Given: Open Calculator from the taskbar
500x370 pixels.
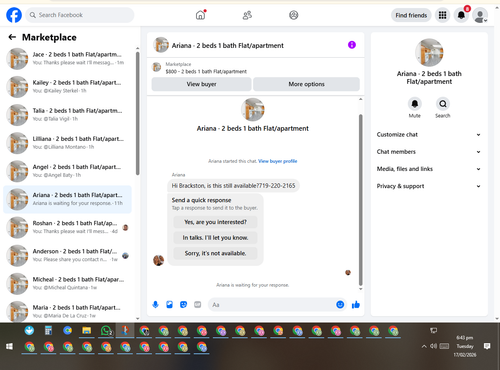Looking at the screenshot, I should pyautogui.click(x=48, y=331).
